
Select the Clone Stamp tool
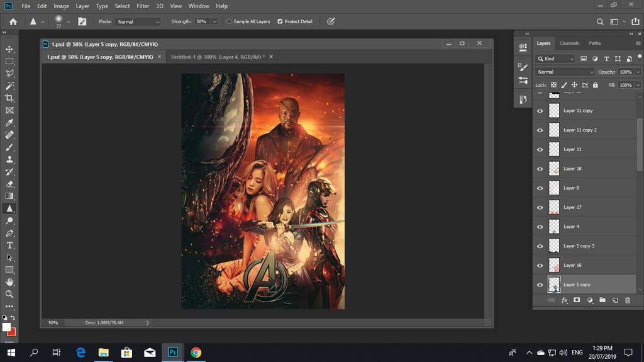tap(9, 160)
